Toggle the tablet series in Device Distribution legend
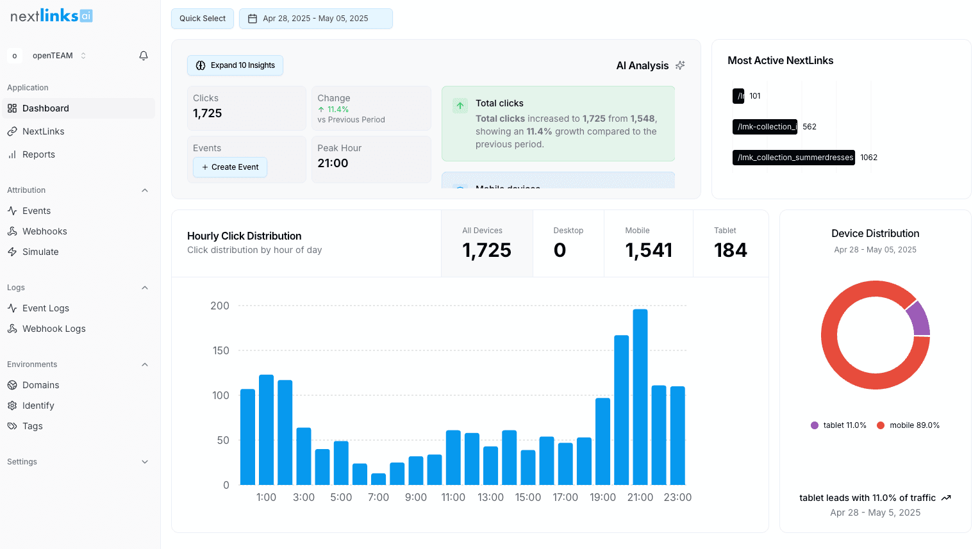This screenshot has width=980, height=549. point(838,425)
